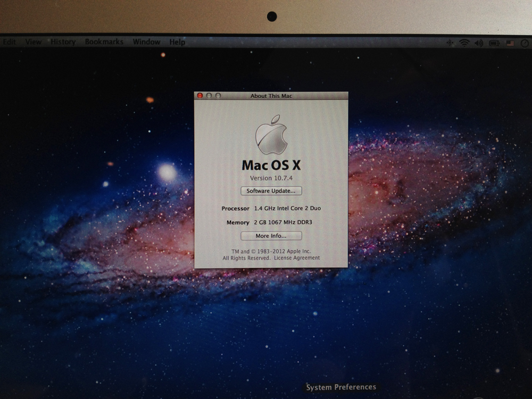
Task: Click the Wi-Fi icon in menu bar
Action: (x=464, y=43)
